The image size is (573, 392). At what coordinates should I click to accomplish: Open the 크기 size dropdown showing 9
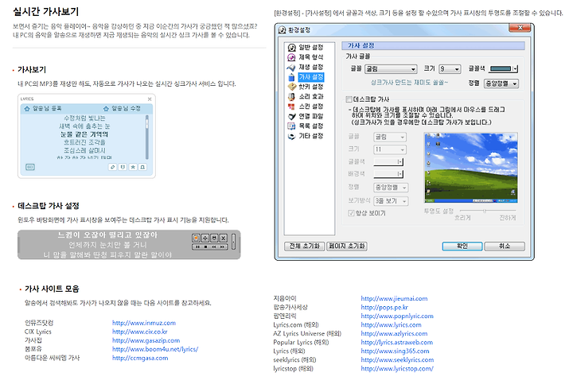point(450,69)
